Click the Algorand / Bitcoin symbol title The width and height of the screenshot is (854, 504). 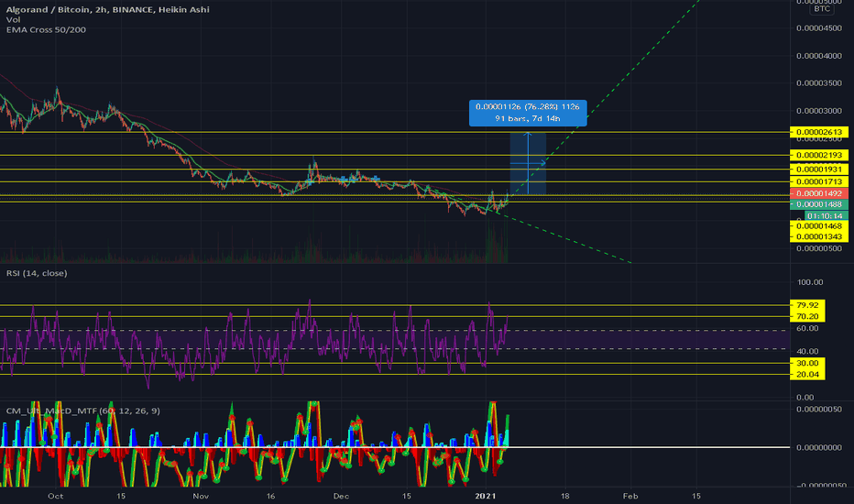coord(107,9)
